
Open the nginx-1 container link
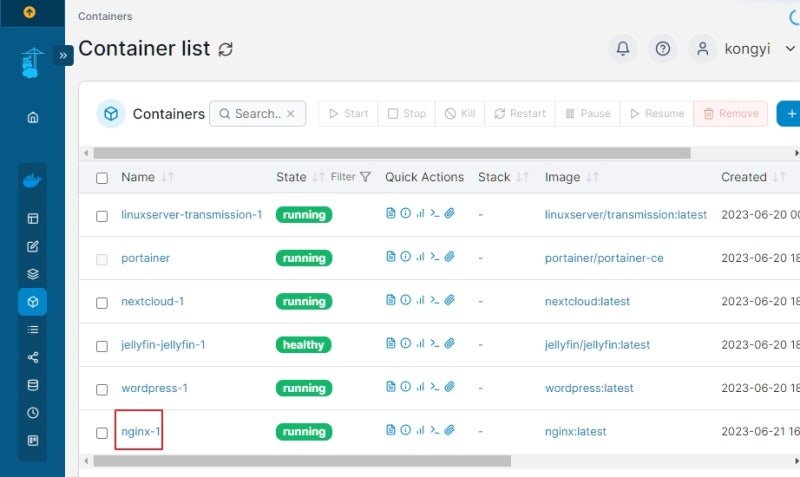click(141, 432)
